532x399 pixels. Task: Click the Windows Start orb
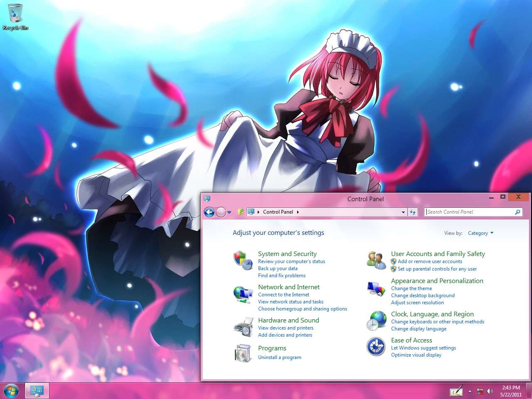pos(11,391)
